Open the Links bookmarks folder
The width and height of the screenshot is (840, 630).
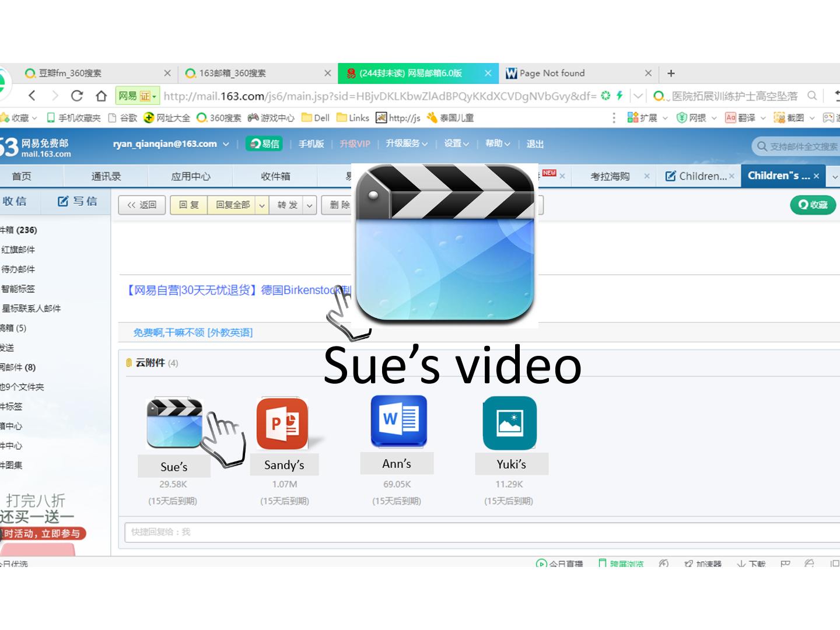(x=353, y=118)
